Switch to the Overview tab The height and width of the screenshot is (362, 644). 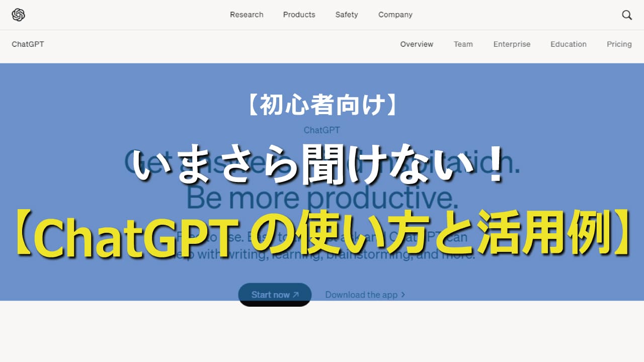pos(417,44)
